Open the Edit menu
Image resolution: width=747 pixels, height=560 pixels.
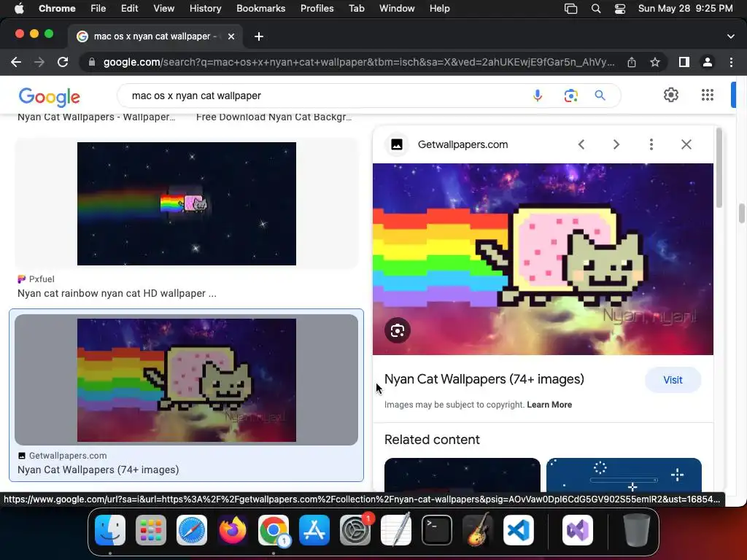tap(129, 9)
